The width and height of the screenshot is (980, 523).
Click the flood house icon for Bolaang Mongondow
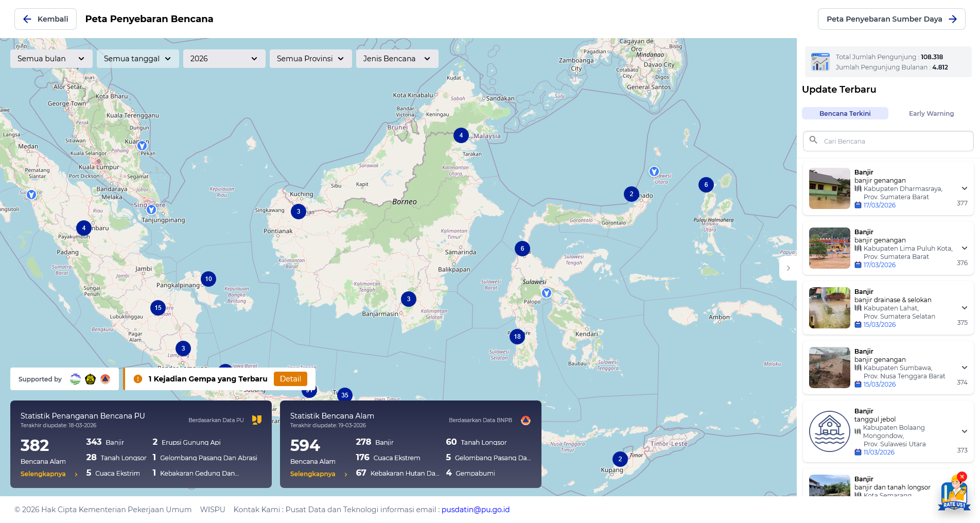830,431
